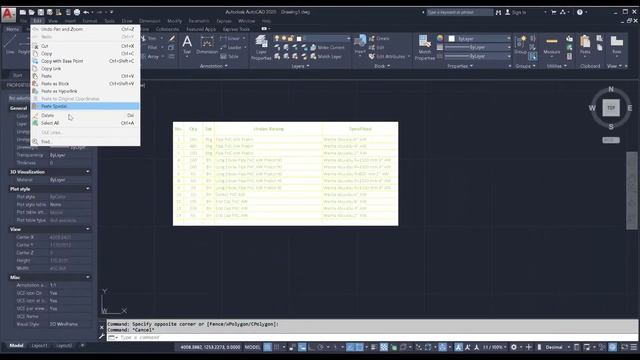The image size is (640, 360).
Task: Choose Paste as Block
Action: pos(85,84)
